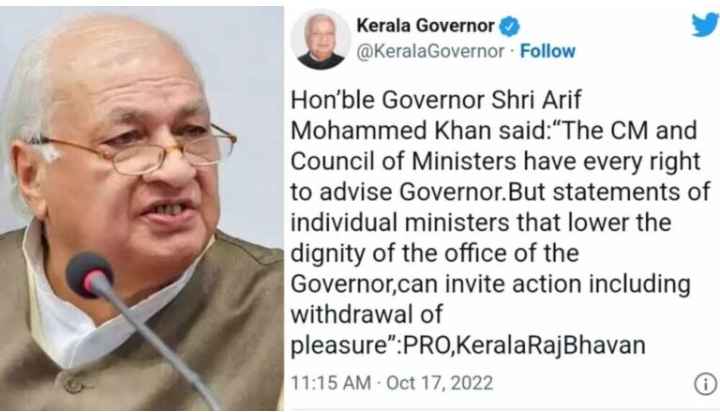This screenshot has height=412, width=720.
Task: Open the 11:15 AM timestamp
Action: click(331, 383)
